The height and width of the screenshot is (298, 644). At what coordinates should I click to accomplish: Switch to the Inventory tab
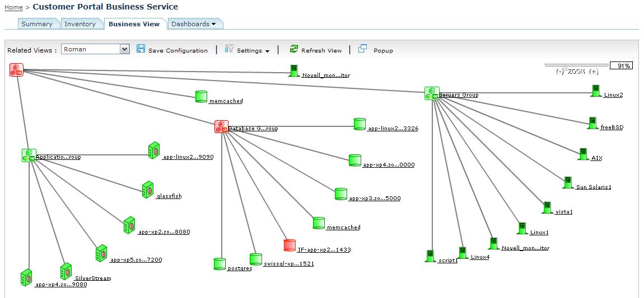point(80,24)
